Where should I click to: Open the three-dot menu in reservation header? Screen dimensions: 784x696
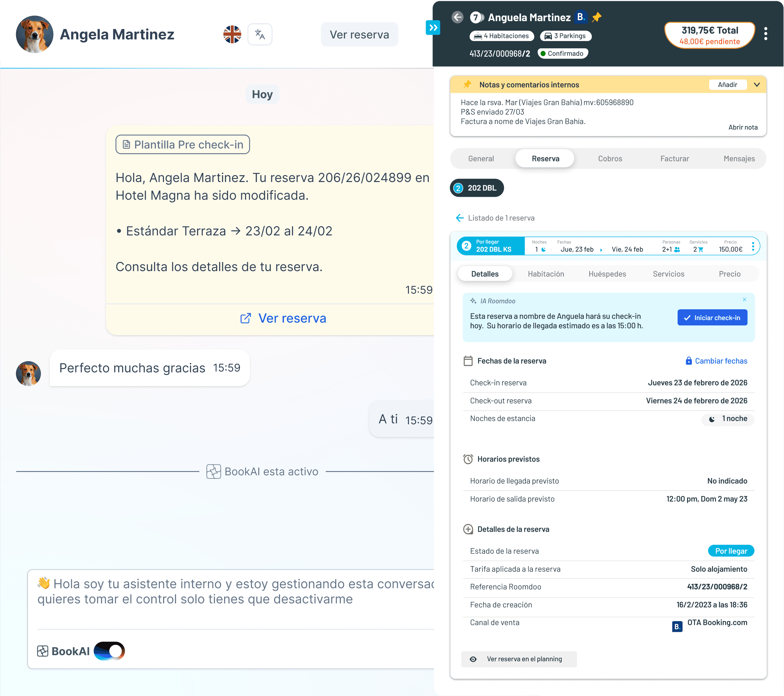pyautogui.click(x=765, y=34)
